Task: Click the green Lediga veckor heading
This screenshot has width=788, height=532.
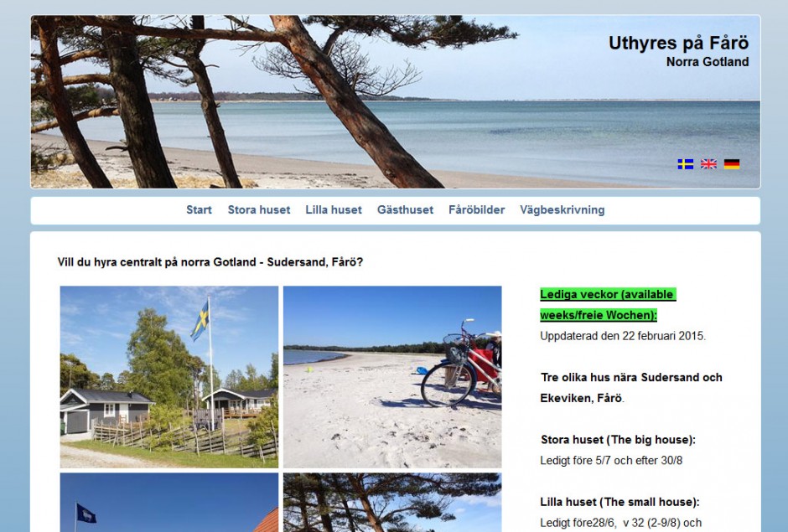Action: (x=608, y=305)
